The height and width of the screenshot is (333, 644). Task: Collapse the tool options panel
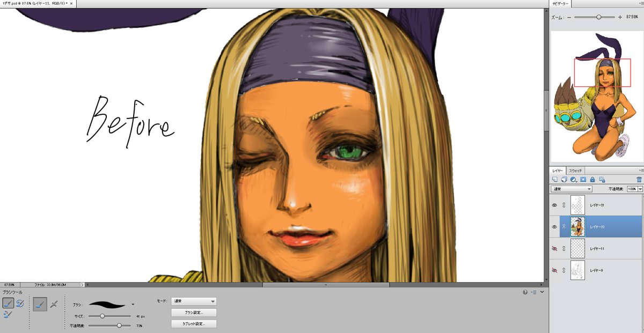542,292
